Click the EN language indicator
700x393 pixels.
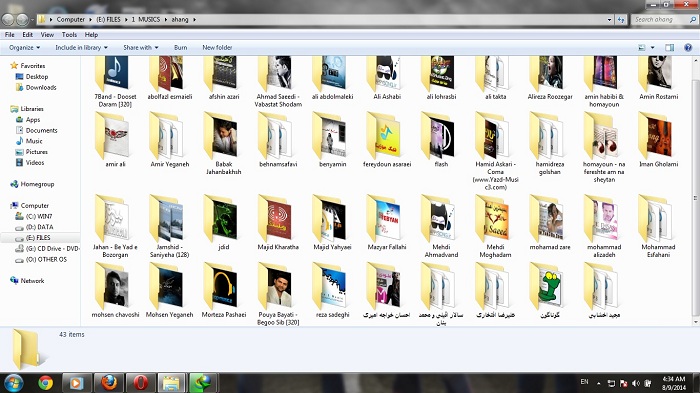[584, 382]
